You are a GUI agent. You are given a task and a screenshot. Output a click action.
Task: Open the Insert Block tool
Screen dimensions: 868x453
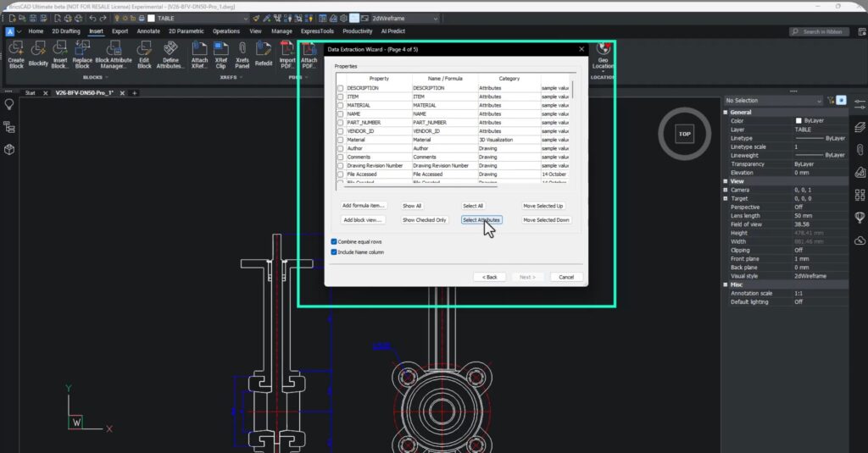tap(60, 54)
